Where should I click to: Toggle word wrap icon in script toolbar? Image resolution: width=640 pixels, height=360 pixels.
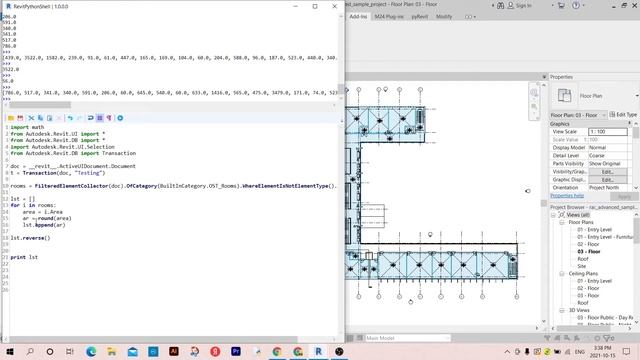point(90,118)
